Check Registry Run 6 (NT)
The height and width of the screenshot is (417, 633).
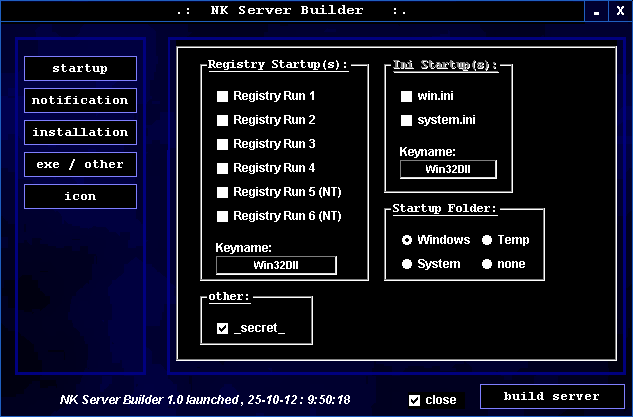coord(223,216)
